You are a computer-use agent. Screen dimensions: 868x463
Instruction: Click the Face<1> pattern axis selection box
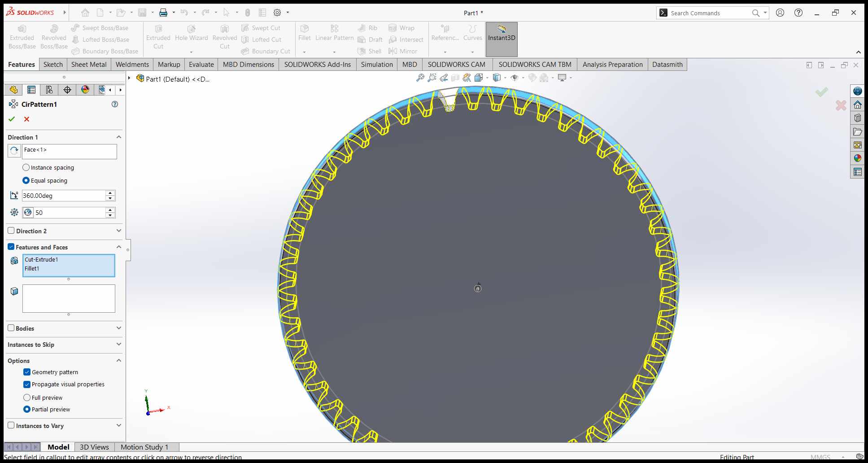(x=70, y=152)
